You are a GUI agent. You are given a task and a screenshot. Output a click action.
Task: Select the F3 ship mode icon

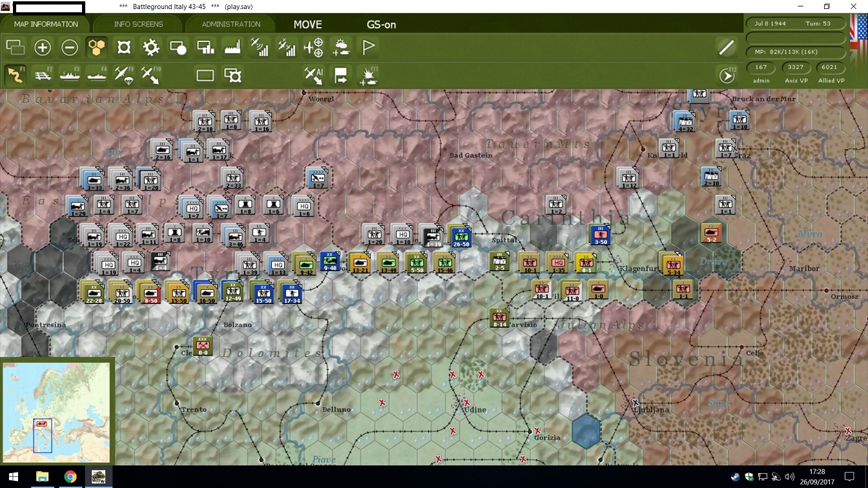coord(70,75)
